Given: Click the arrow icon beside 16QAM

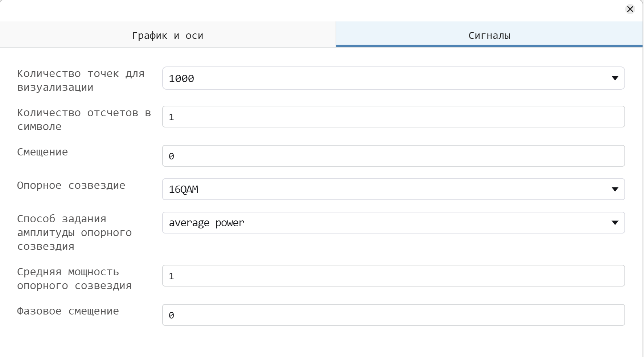Looking at the screenshot, I should pyautogui.click(x=615, y=189).
